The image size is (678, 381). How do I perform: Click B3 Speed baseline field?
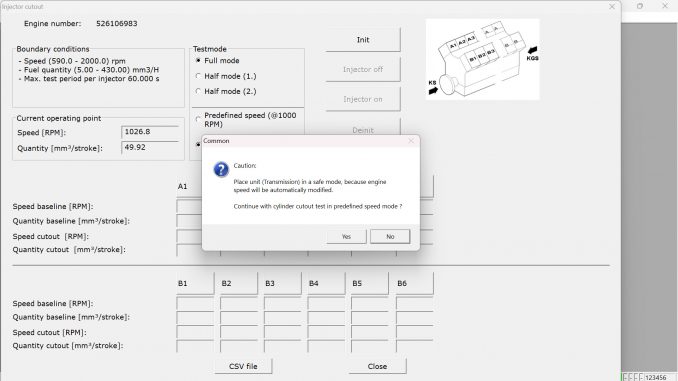[x=282, y=303]
